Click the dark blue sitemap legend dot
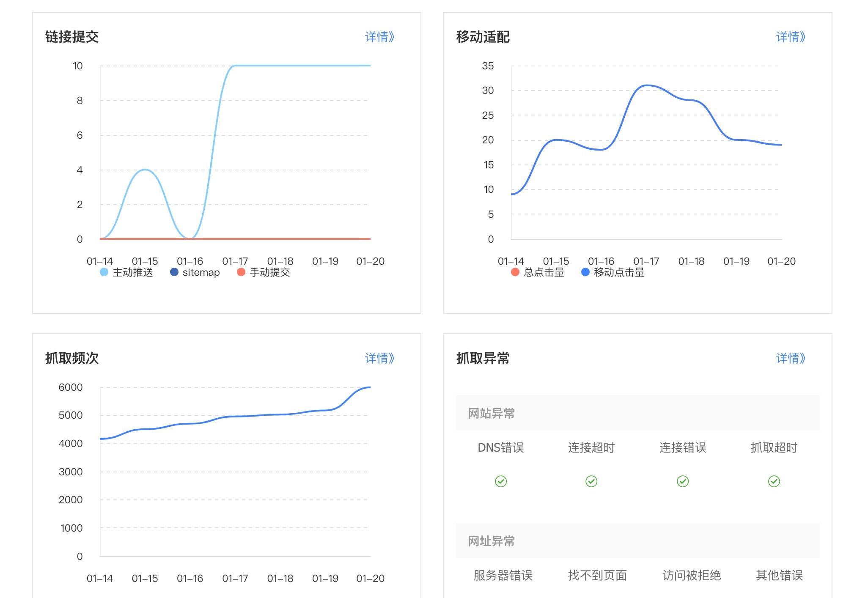This screenshot has width=868, height=598. tap(175, 273)
